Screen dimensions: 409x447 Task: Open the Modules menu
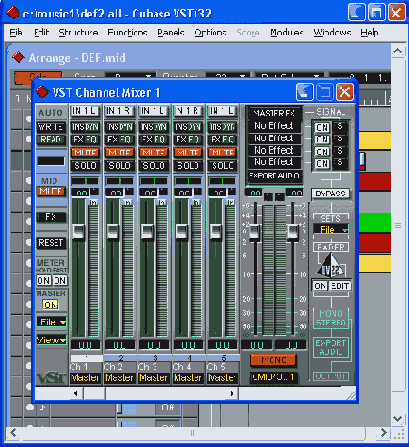(287, 32)
